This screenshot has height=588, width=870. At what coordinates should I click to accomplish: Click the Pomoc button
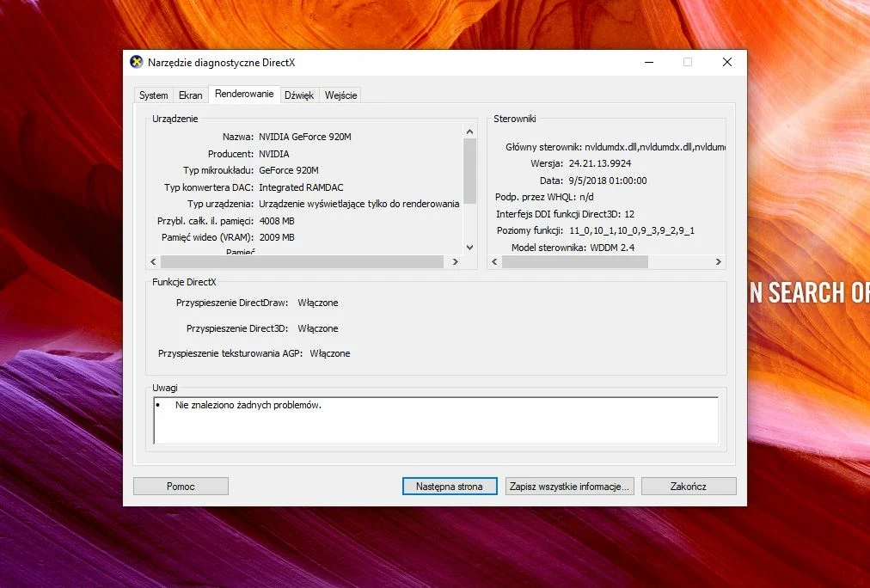click(x=181, y=487)
